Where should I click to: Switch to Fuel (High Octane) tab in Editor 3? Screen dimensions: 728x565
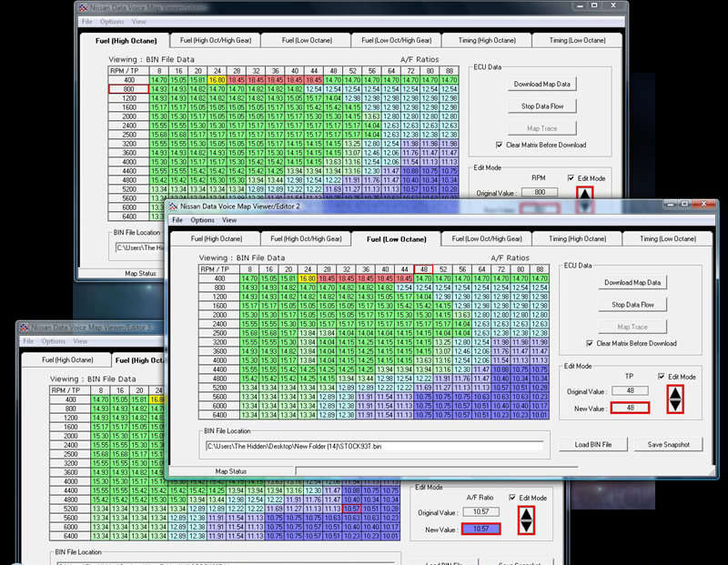pos(67,359)
